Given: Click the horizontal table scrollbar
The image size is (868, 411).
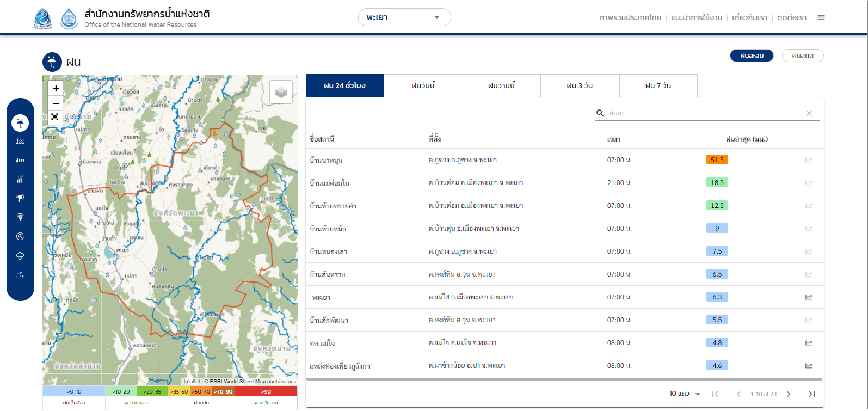Looking at the screenshot, I should [x=565, y=379].
